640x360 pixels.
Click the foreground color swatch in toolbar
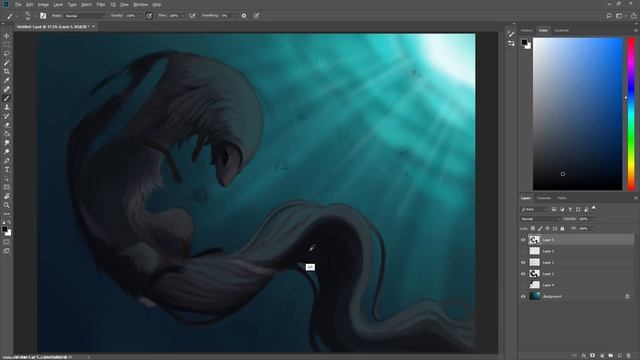(4, 229)
